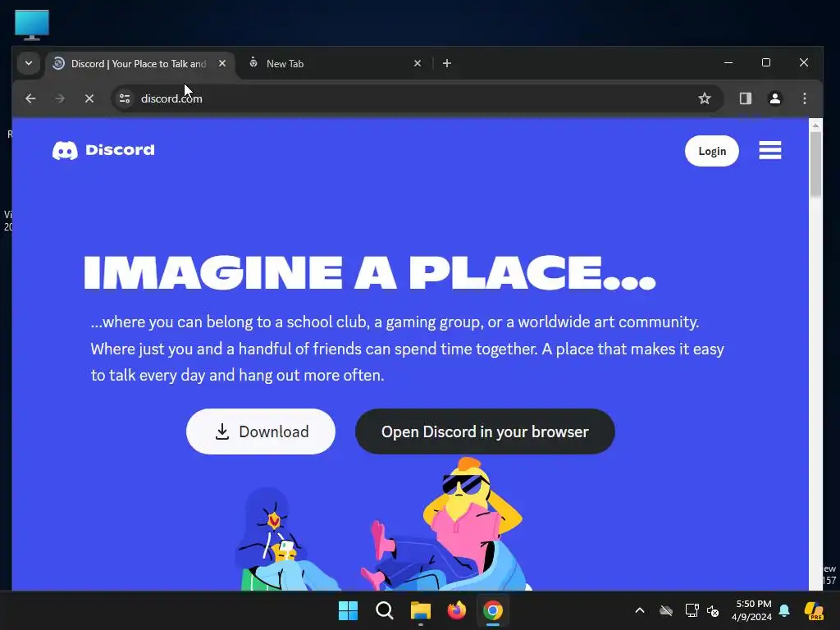Open network status tray icon
Screen dimensions: 840x630
(x=692, y=610)
